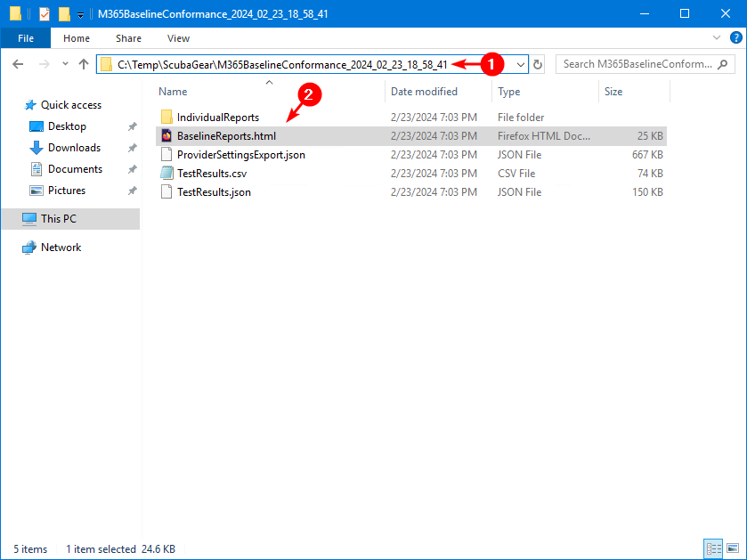Switch to the Home ribbon tab
The width and height of the screenshot is (747, 560).
point(77,38)
